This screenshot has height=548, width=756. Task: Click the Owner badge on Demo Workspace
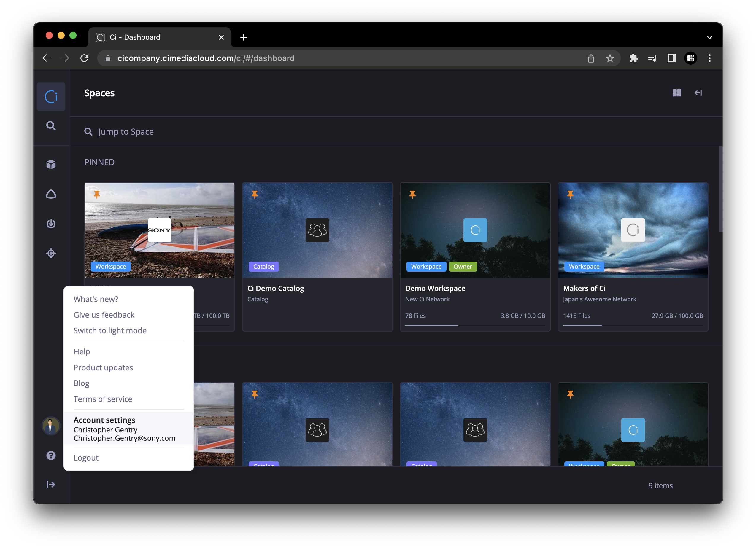pos(463,267)
